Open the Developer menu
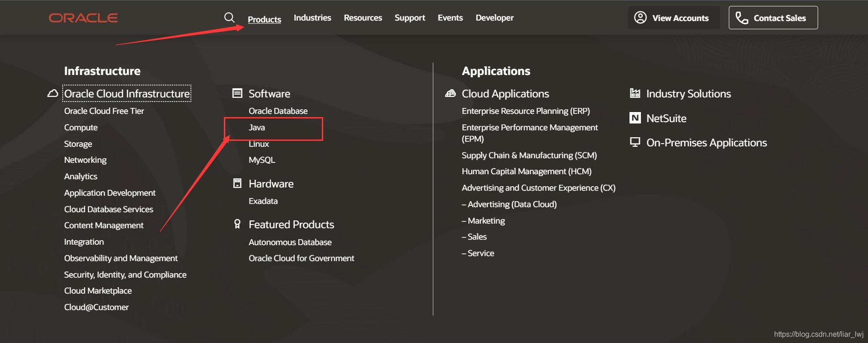The image size is (868, 343). 494,18
